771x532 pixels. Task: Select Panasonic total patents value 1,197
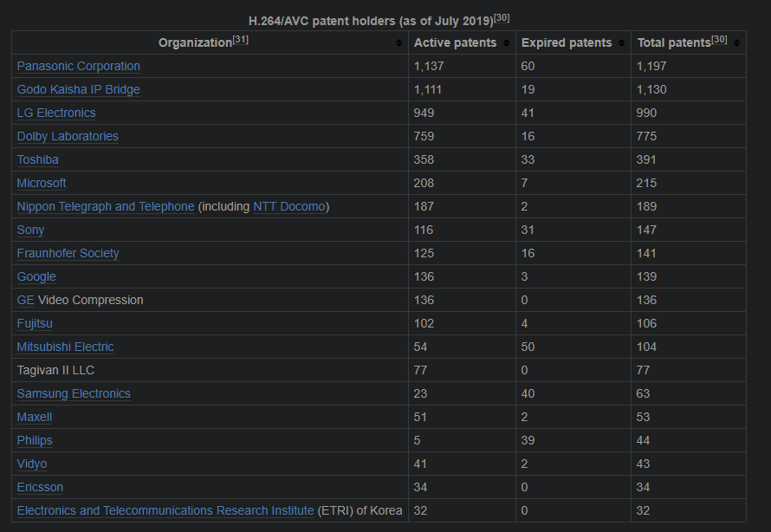[651, 66]
